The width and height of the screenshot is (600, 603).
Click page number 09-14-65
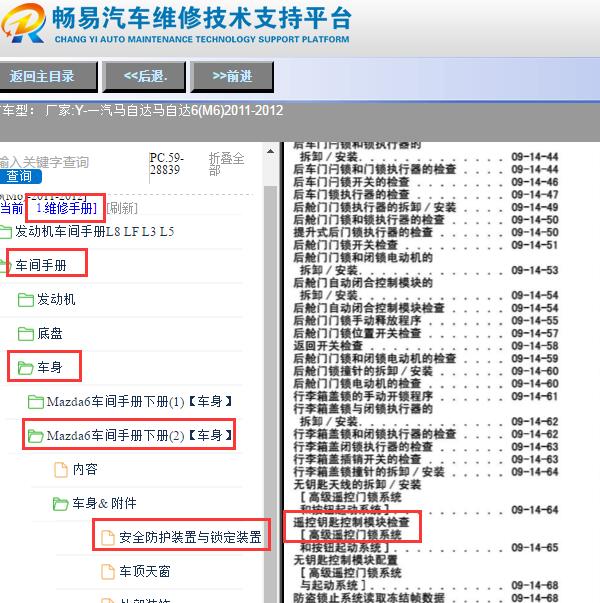point(535,548)
